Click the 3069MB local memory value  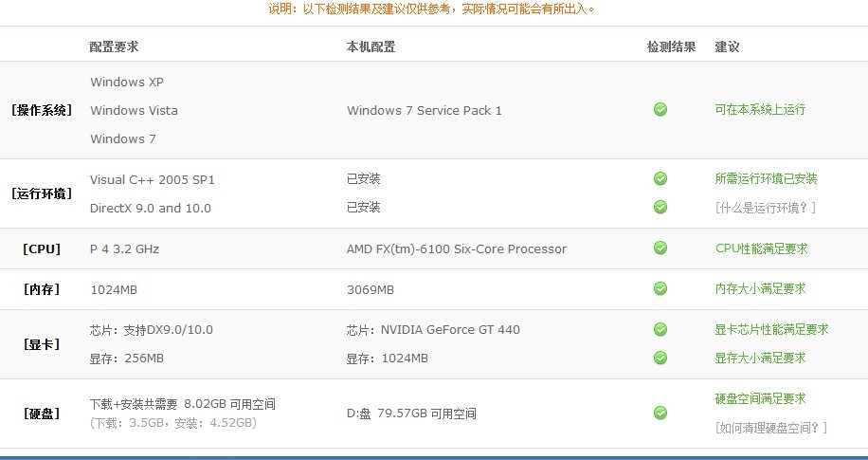pyautogui.click(x=371, y=290)
